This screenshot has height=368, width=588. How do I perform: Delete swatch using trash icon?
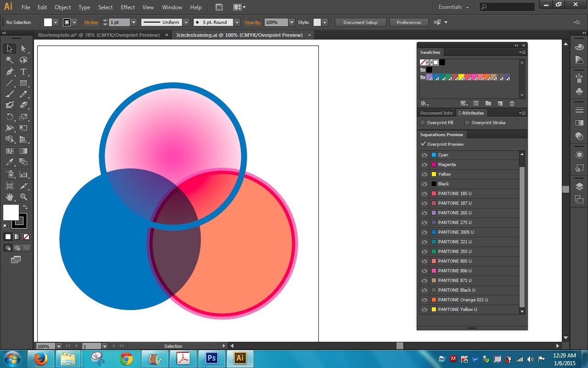512,103
